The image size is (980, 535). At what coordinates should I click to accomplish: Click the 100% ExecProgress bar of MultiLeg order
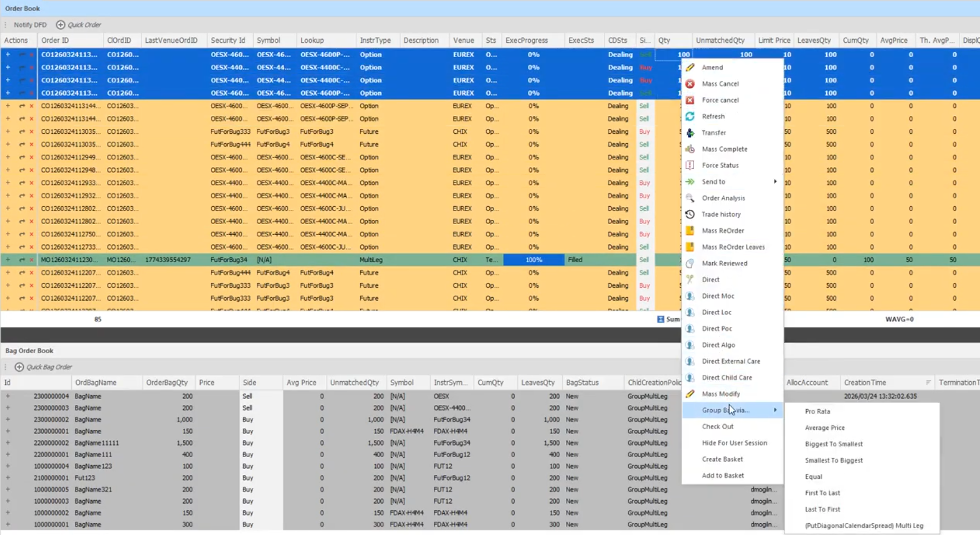click(534, 260)
